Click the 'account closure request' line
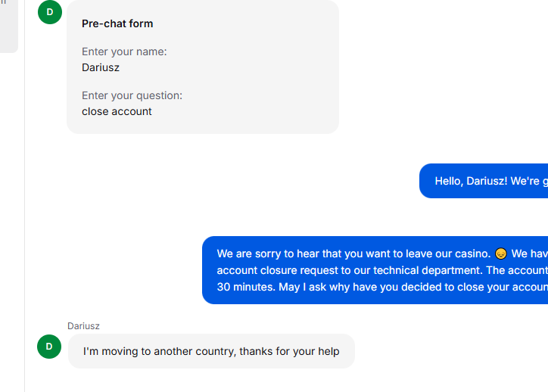 tap(382, 270)
